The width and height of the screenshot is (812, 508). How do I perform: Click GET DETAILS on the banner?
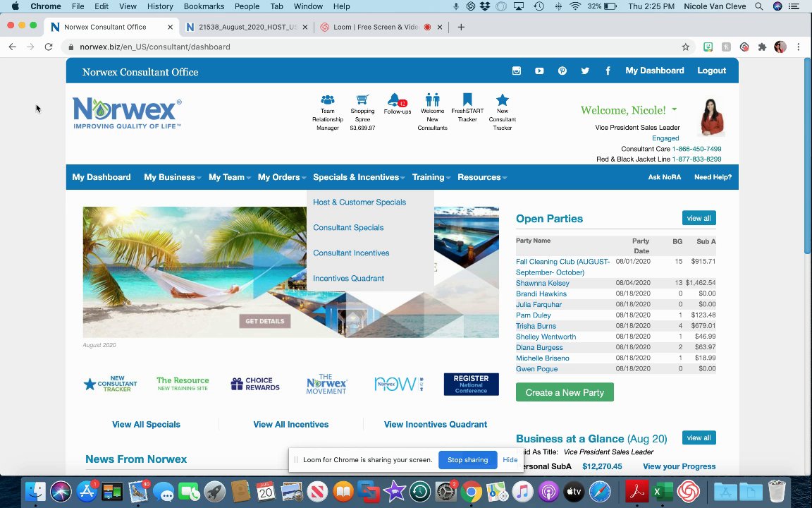(264, 322)
